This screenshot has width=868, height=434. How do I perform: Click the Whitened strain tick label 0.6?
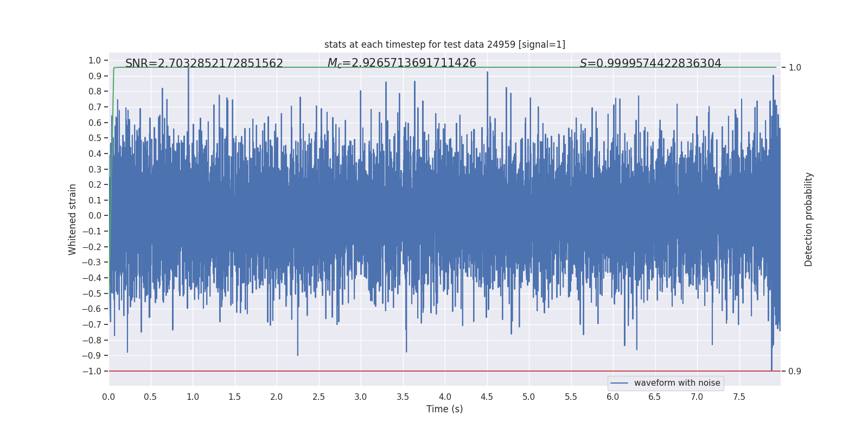(95, 123)
